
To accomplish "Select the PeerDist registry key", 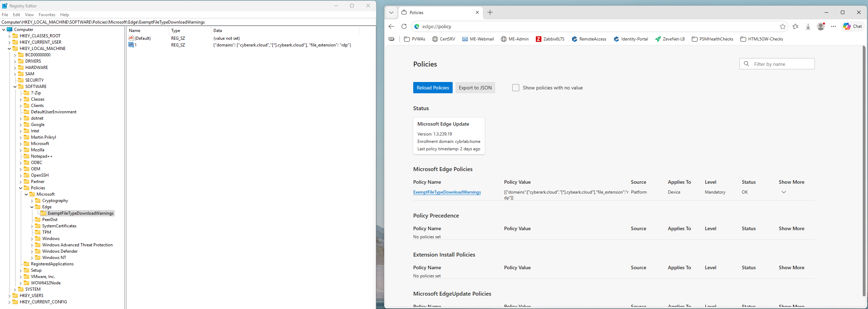I will click(x=50, y=220).
